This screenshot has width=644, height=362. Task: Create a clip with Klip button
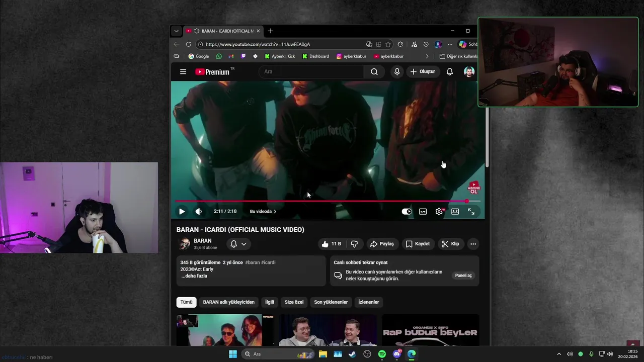(x=450, y=244)
